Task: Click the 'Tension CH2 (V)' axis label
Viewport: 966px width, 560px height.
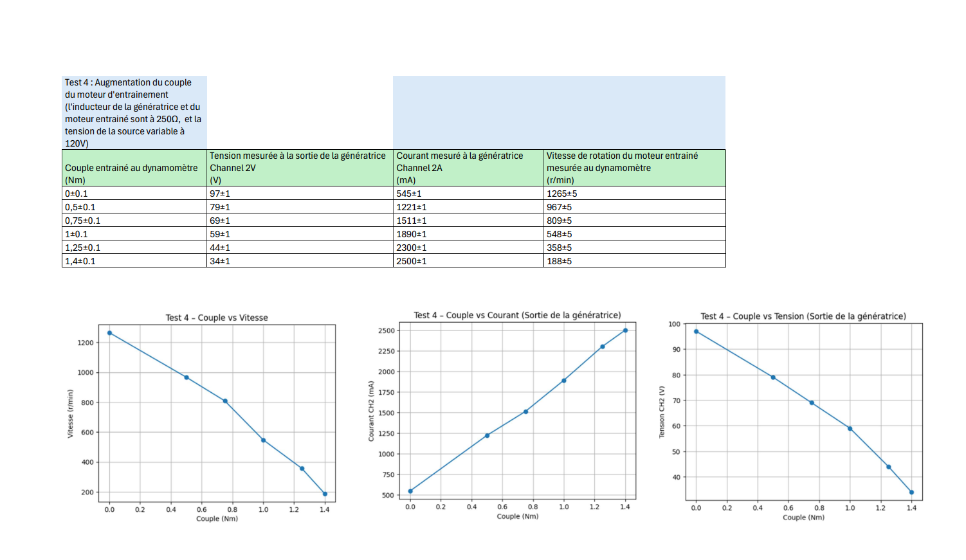Action: point(661,412)
